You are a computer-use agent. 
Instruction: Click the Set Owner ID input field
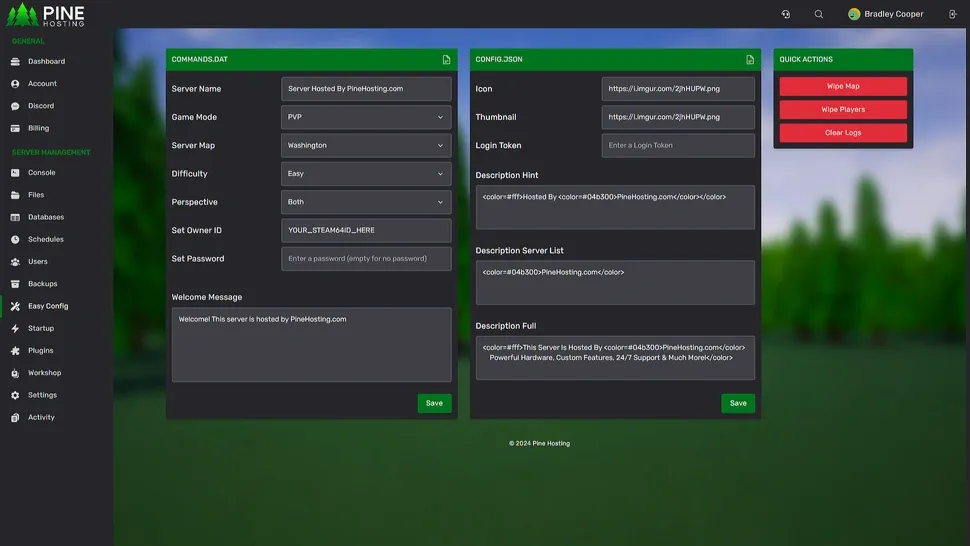click(366, 230)
